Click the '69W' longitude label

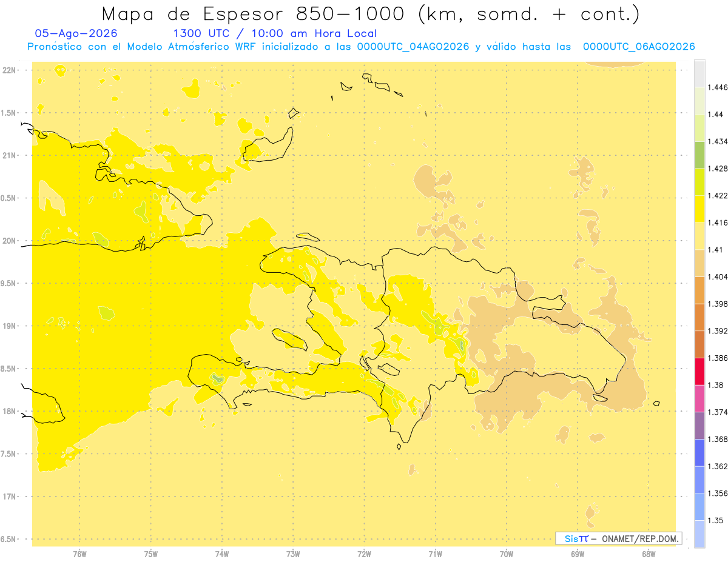pyautogui.click(x=578, y=554)
